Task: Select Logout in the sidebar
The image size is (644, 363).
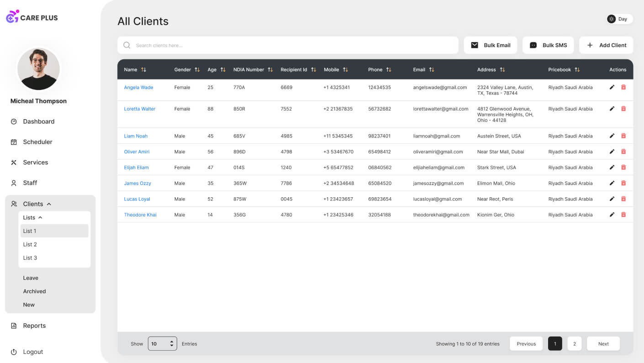Action: tap(33, 352)
